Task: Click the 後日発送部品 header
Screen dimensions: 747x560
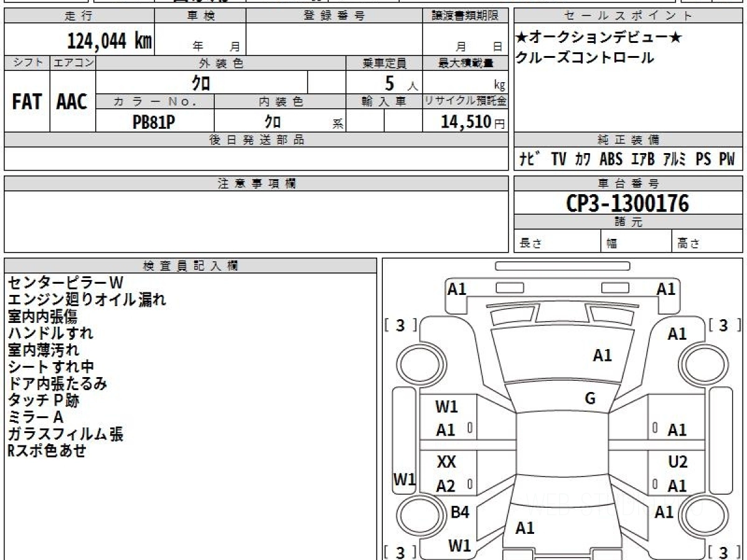Action: pos(256,140)
